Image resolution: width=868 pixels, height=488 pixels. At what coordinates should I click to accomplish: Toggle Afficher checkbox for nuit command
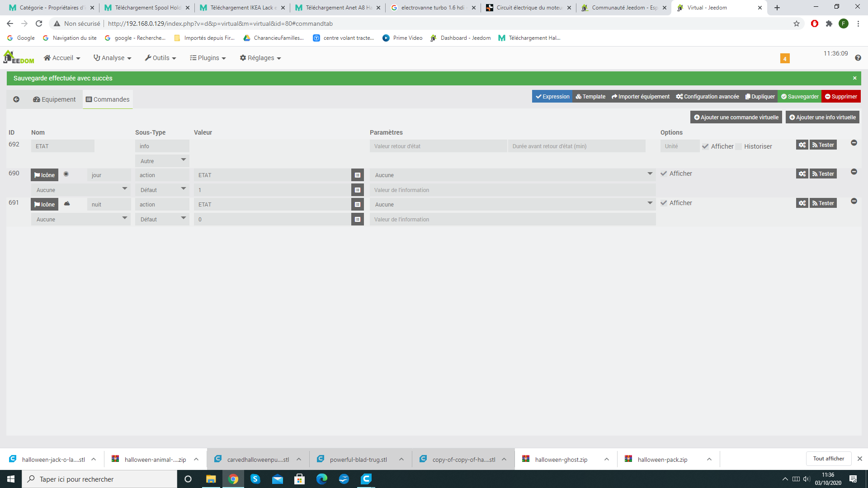(x=664, y=203)
